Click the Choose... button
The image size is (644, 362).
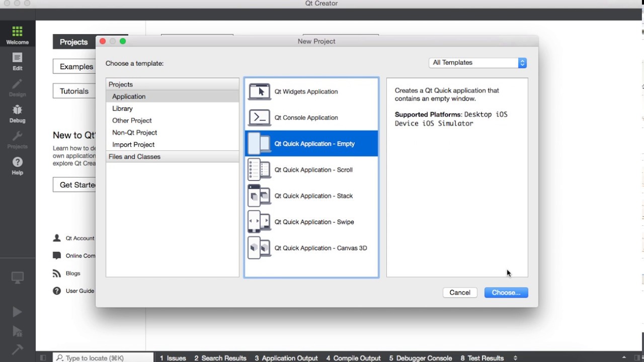[506, 293]
